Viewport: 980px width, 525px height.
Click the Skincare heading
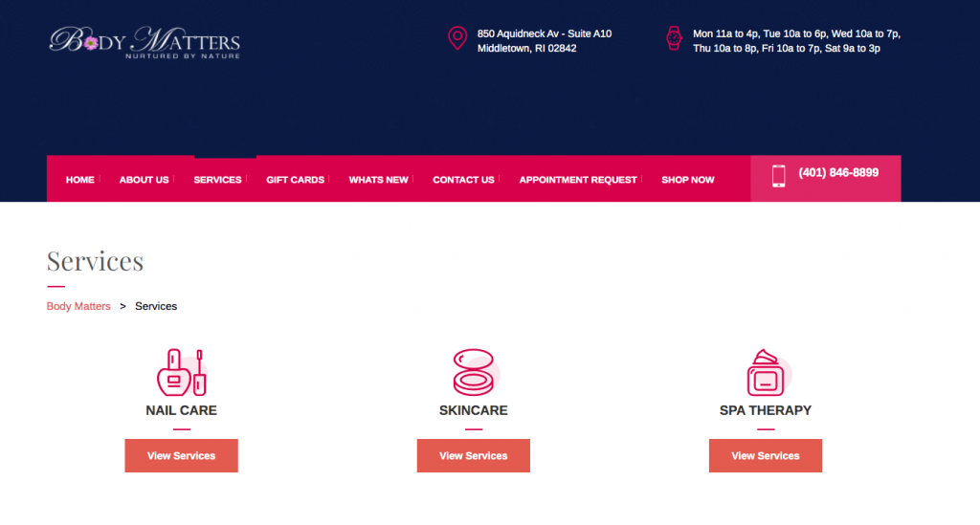pyautogui.click(x=473, y=411)
